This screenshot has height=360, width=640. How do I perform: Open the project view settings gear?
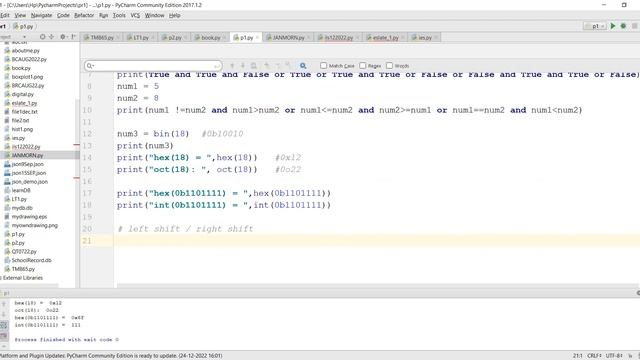pyautogui.click(x=63, y=37)
